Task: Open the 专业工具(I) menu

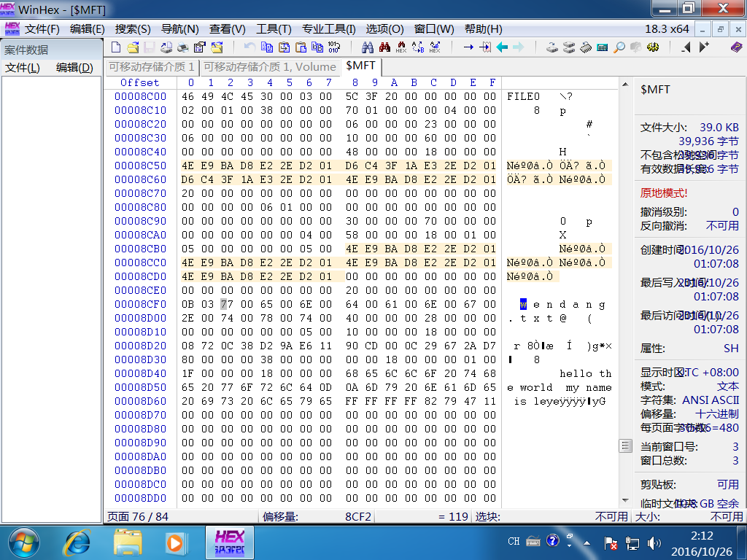Action: tap(329, 29)
